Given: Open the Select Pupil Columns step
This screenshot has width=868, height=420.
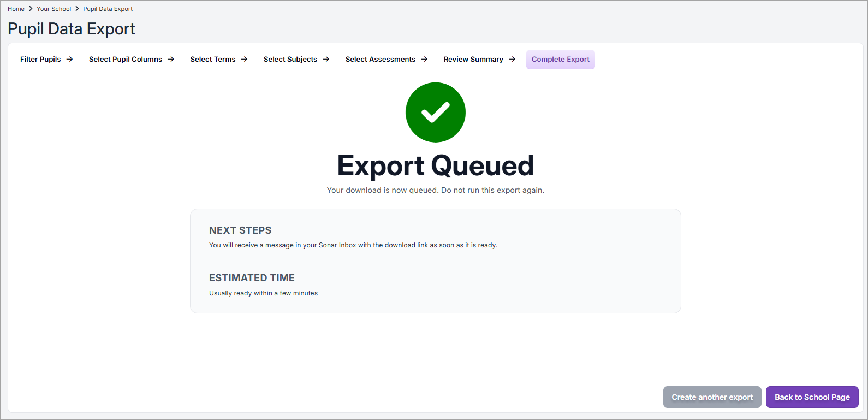Looking at the screenshot, I should 126,60.
